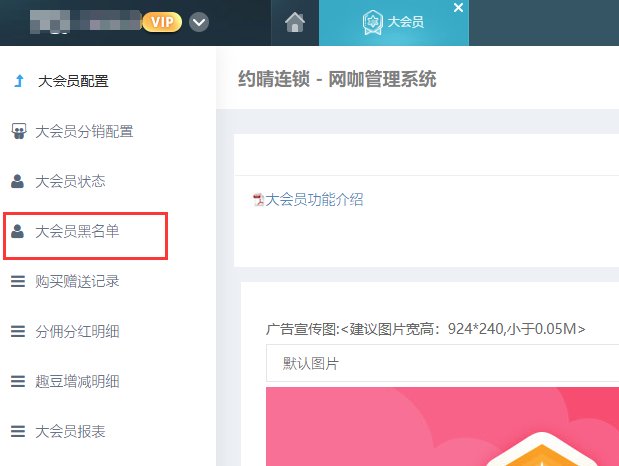Image resolution: width=619 pixels, height=466 pixels.
Task: Click the 大会员 tab badge icon
Action: click(x=372, y=23)
